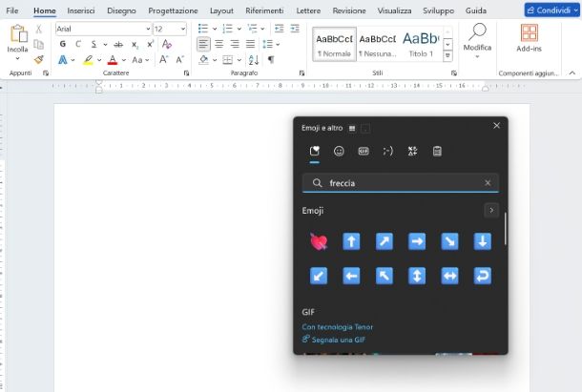The width and height of the screenshot is (582, 392).
Task: Open the Segnala una GIF link
Action: tap(338, 340)
